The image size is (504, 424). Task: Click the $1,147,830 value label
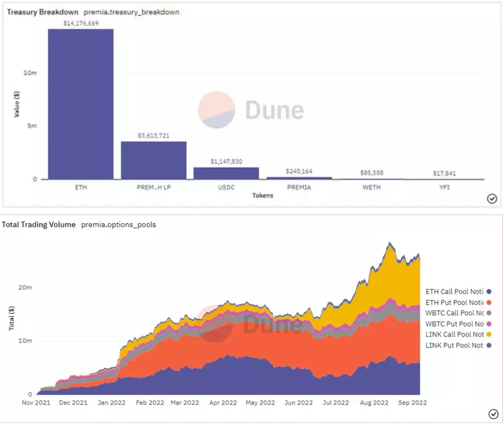[226, 161]
